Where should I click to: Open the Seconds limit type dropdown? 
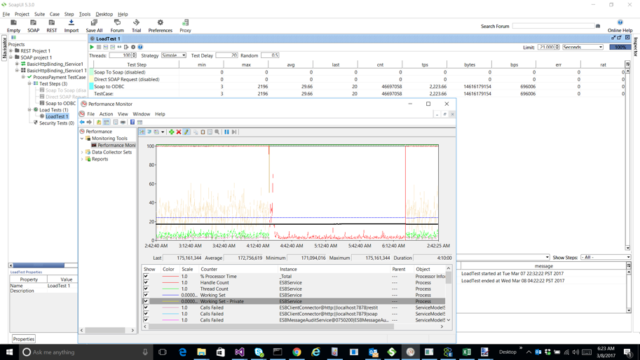click(x=583, y=47)
